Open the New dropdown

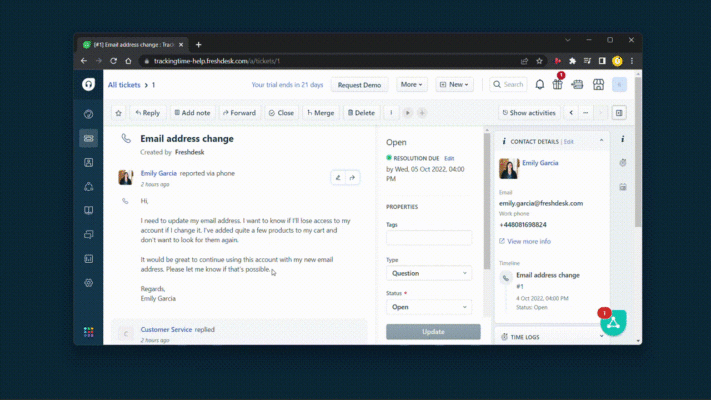[454, 85]
